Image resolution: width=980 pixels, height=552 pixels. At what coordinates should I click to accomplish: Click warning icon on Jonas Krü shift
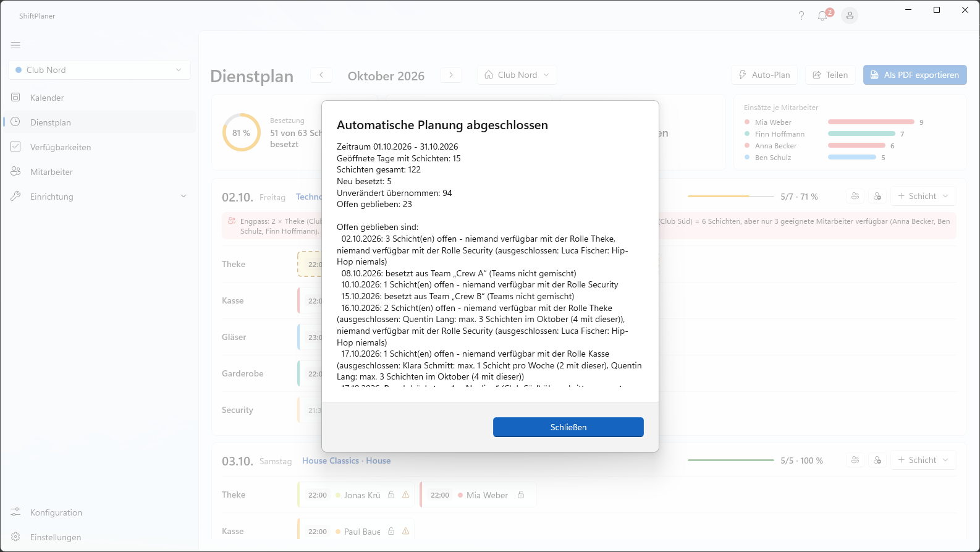coord(406,495)
